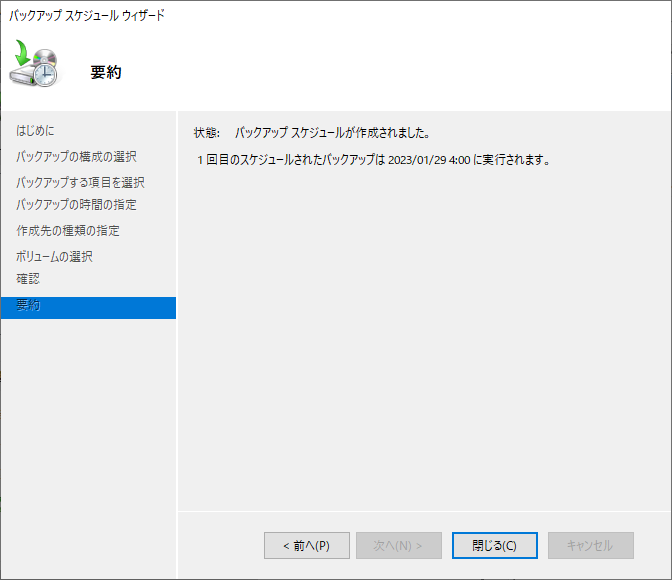This screenshot has width=672, height=580.
Task: Open the バックアップする項目を選択 step
Action: coord(80,182)
